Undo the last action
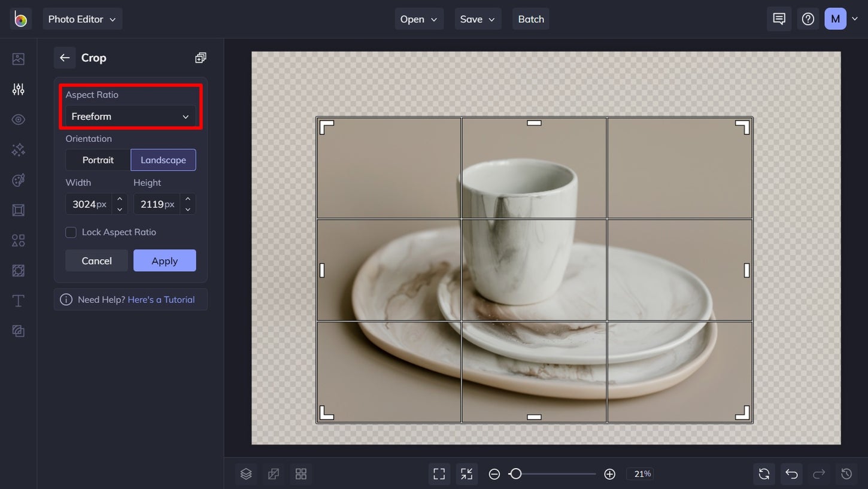The image size is (868, 489). point(791,473)
